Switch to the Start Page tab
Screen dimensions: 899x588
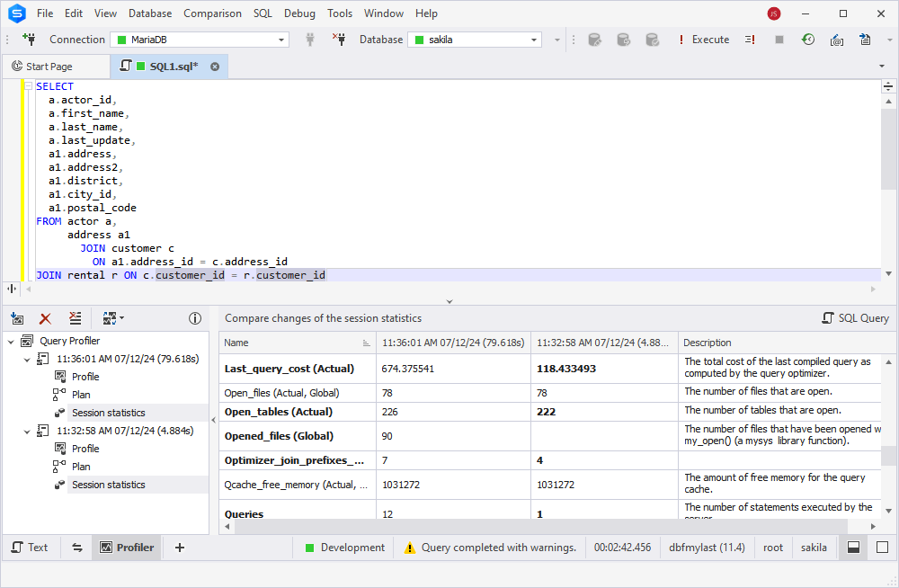pos(56,66)
